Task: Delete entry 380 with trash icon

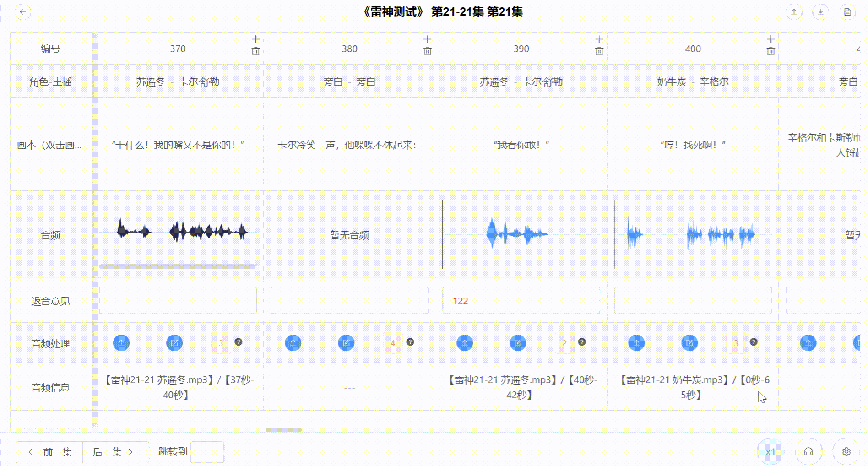Action: [x=428, y=51]
